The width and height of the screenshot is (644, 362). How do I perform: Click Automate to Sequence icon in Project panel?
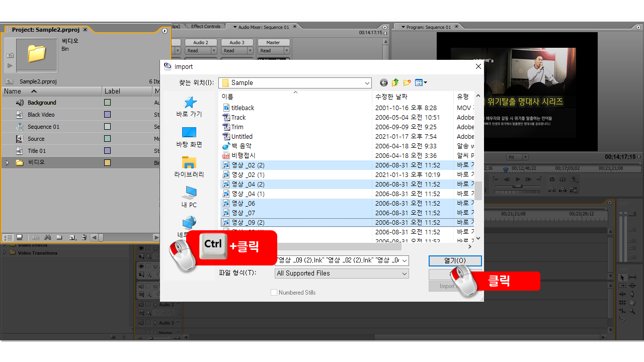[36, 237]
